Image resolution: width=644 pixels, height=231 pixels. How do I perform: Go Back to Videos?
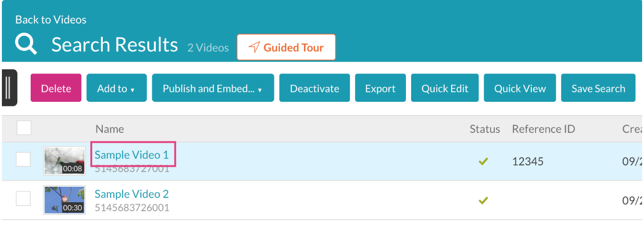(x=51, y=20)
